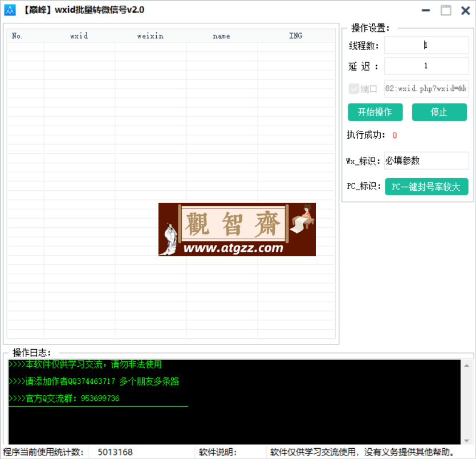The height and width of the screenshot is (459, 476).
Task: Click the port URL field wxid.php
Action: point(426,88)
